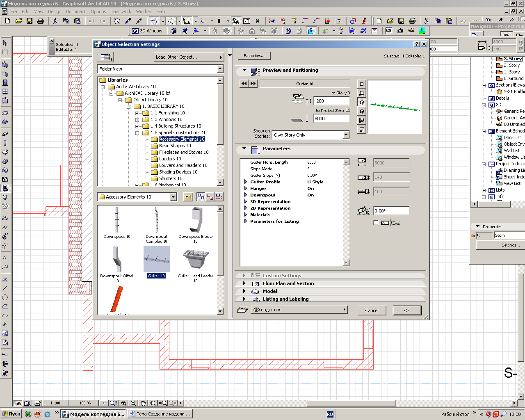The image size is (525, 420).
Task: Click the 'to Story 3' height field
Action: click(x=332, y=101)
